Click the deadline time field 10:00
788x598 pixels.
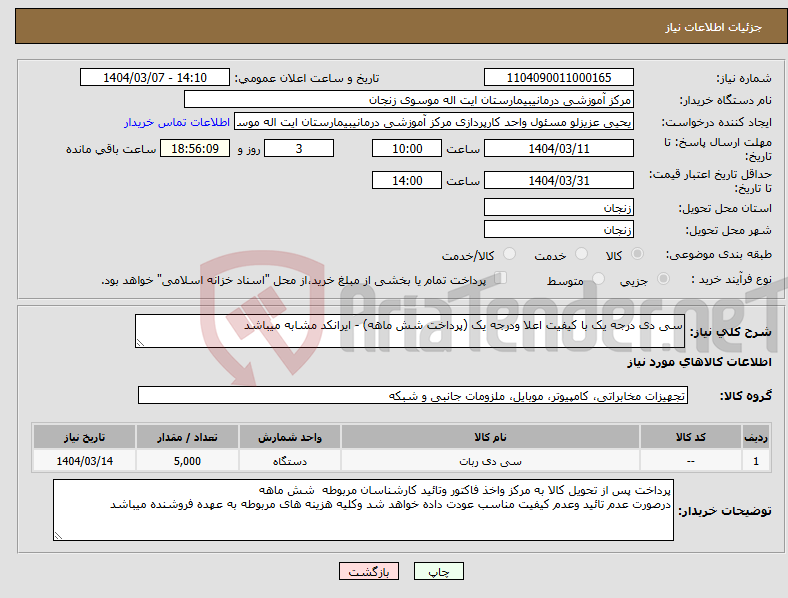(407, 148)
